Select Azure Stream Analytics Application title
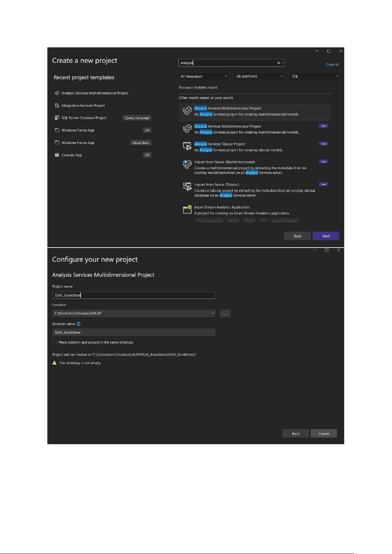The image size is (392, 554). pos(222,207)
